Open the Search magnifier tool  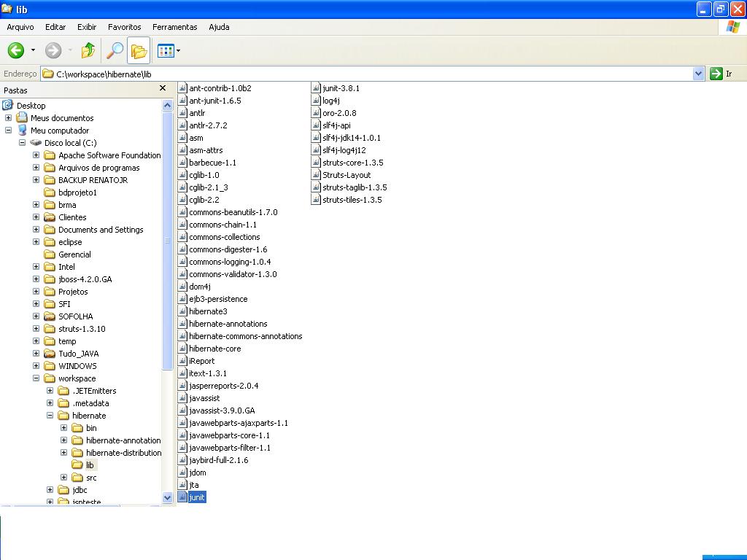[x=115, y=50]
